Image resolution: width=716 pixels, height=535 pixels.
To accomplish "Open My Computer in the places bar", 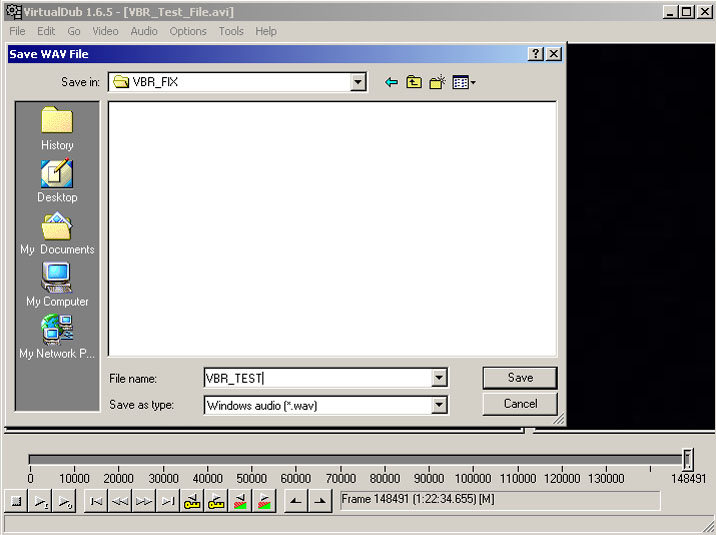I will click(57, 285).
